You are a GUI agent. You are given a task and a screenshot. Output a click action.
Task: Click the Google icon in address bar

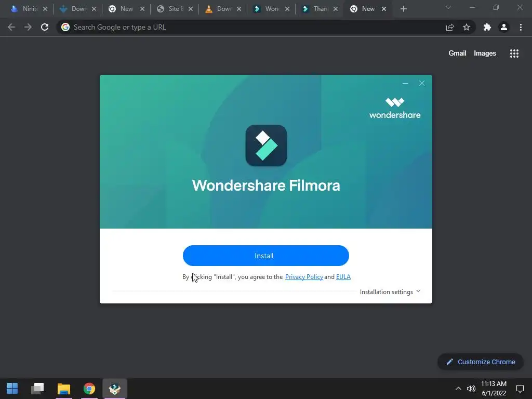tap(65, 27)
